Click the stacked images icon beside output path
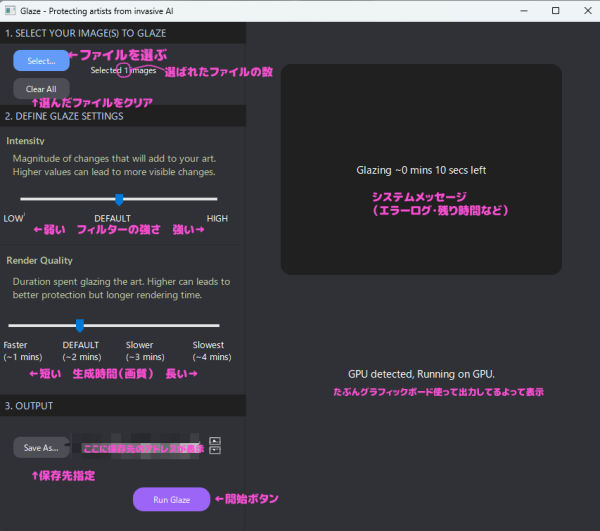600x531 pixels. 215,445
